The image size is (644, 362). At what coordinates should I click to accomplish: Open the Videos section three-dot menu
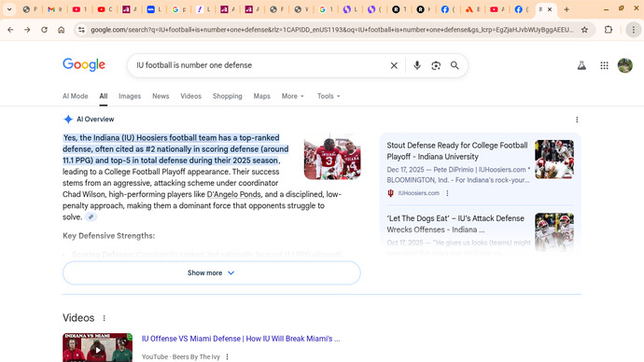click(x=104, y=318)
